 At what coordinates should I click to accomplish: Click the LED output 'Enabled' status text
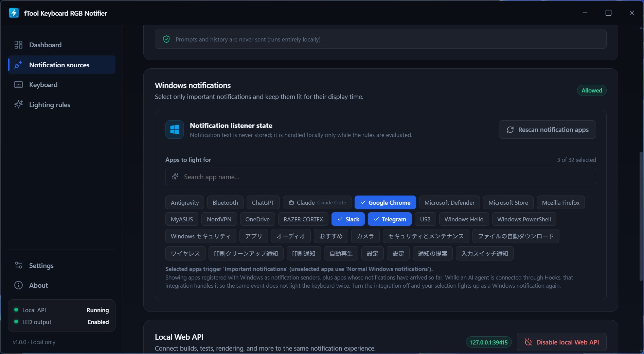click(98, 322)
